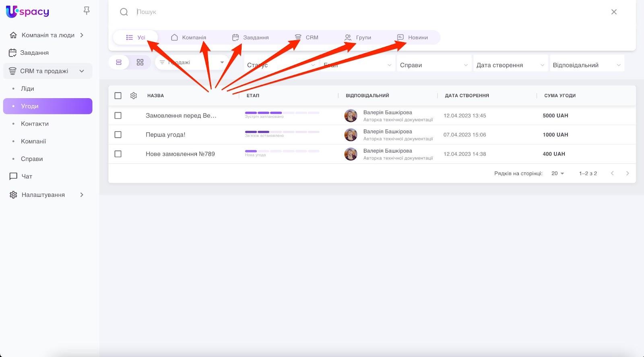Pin the sidebar with the pin icon
The width and height of the screenshot is (644, 357).
[87, 11]
